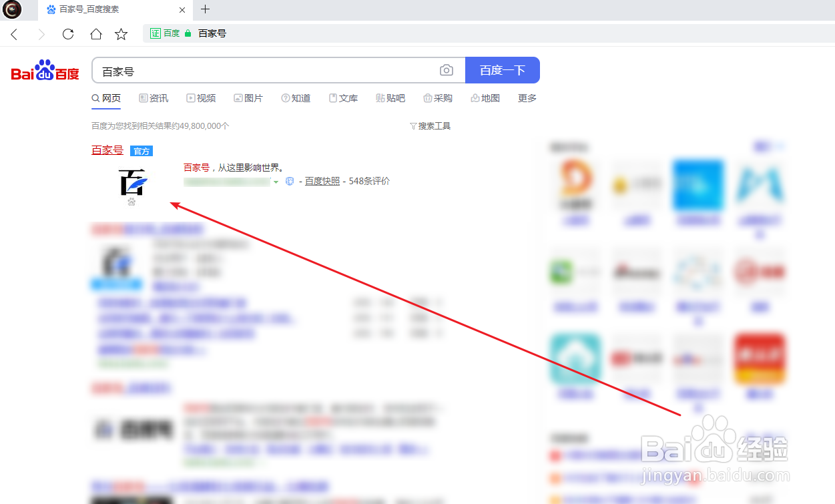Open the 贴吧 tab

point(390,98)
